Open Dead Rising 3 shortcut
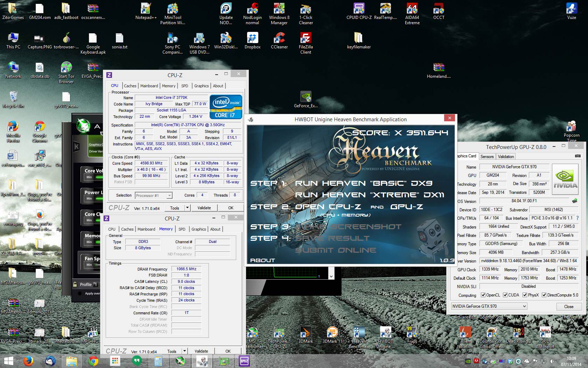Viewport: 588px width, 368px height. (x=518, y=335)
